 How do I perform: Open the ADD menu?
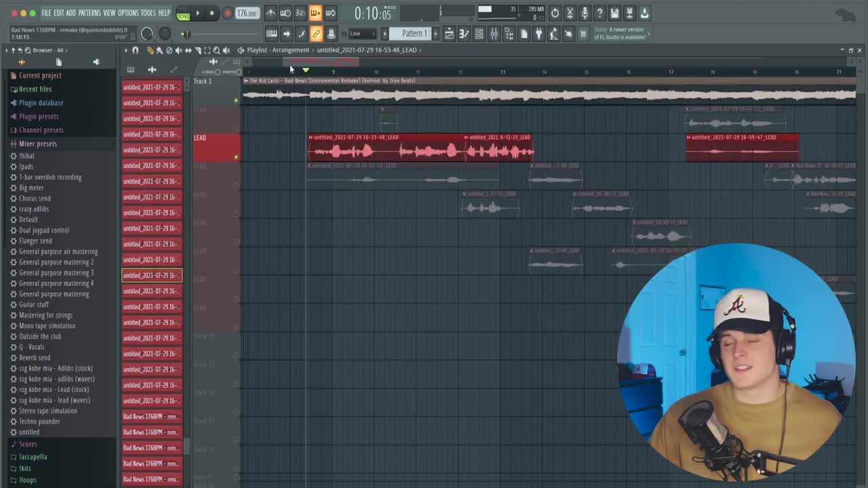point(71,13)
